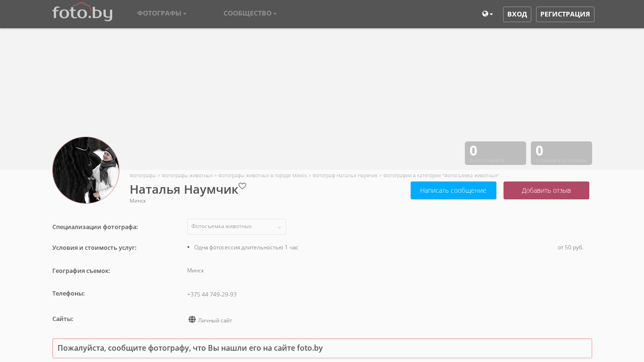Open the language globe selector

(487, 14)
